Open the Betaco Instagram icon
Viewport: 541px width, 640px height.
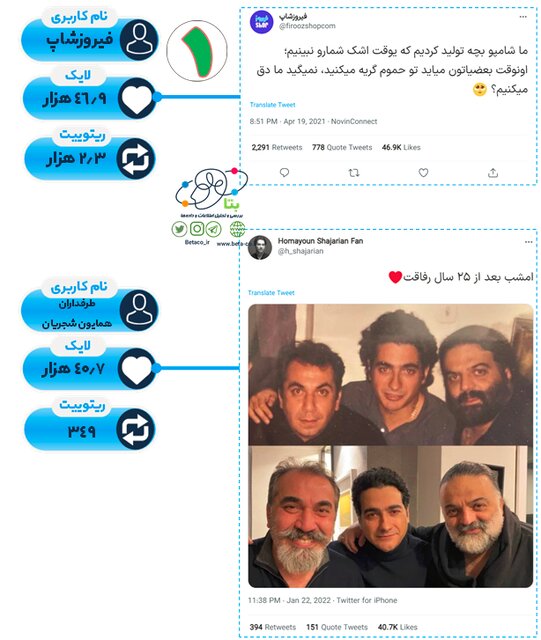pos(197,229)
